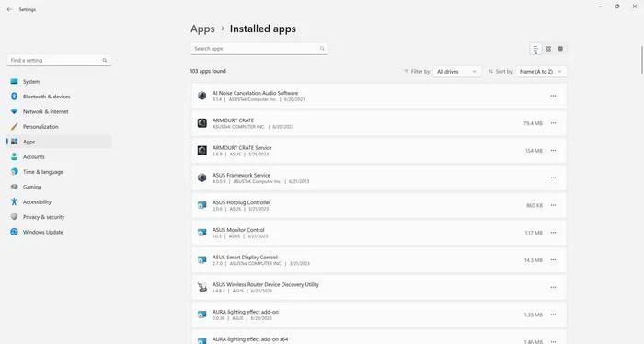Click the 154 MB size of ARMOURY CRATE Service
The width and height of the screenshot is (644, 344).
[534, 151]
